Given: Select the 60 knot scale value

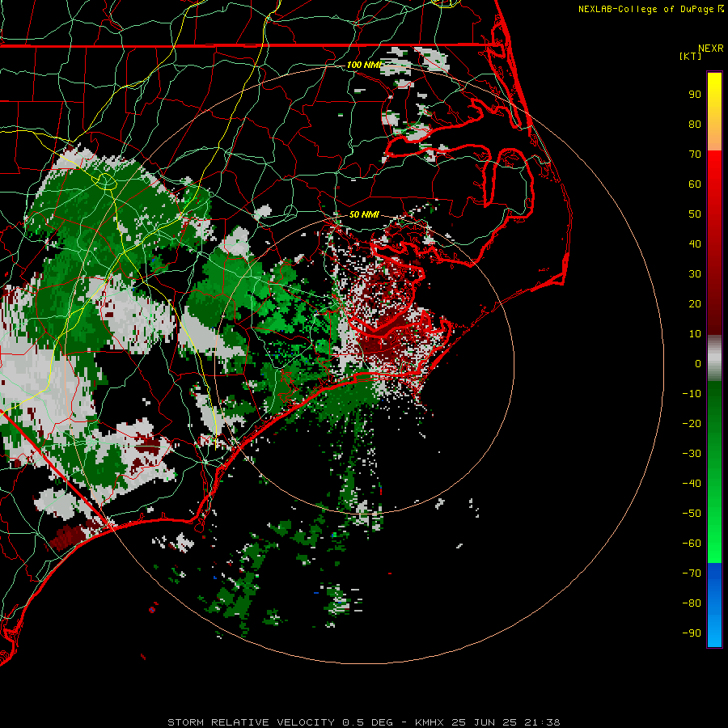Looking at the screenshot, I should (x=695, y=184).
